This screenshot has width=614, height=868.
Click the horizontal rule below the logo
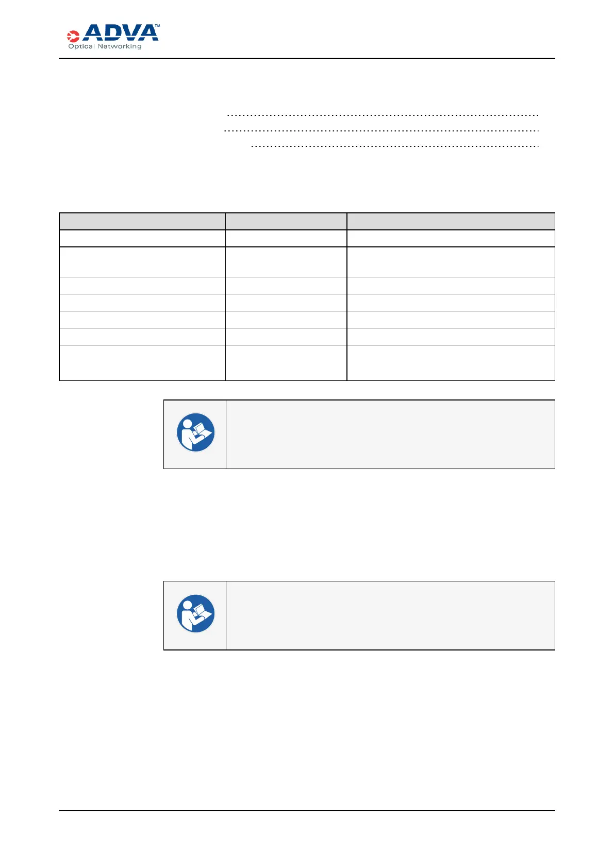[x=307, y=58]
